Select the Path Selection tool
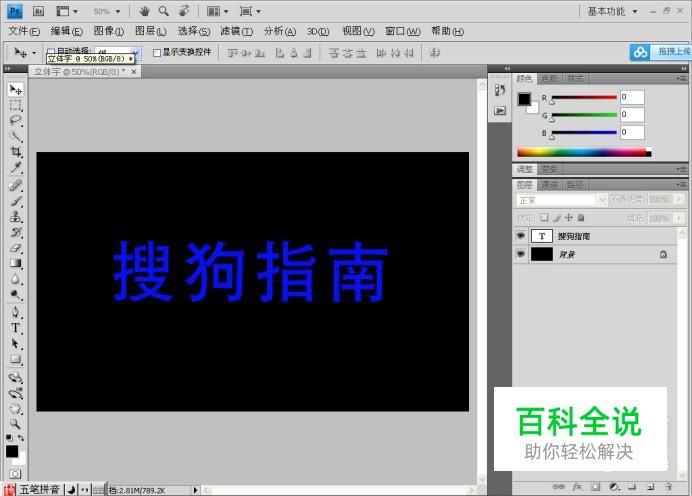Screen dimensions: 692x496 pyautogui.click(x=15, y=343)
